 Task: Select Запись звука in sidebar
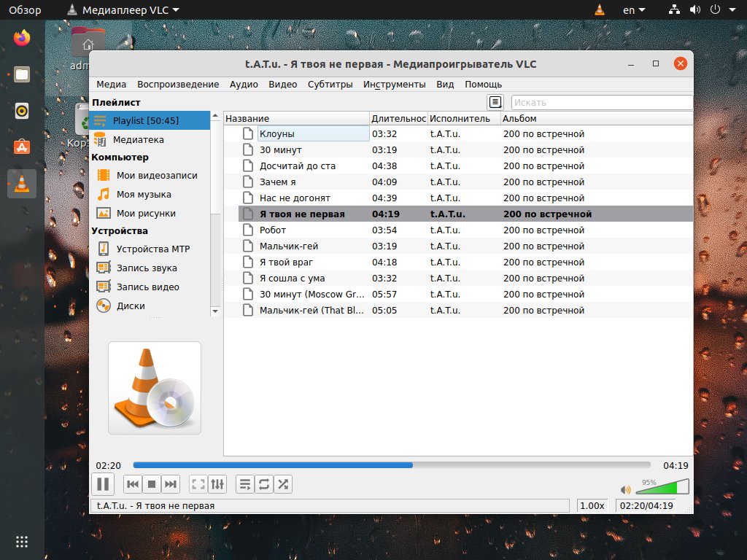coord(150,268)
